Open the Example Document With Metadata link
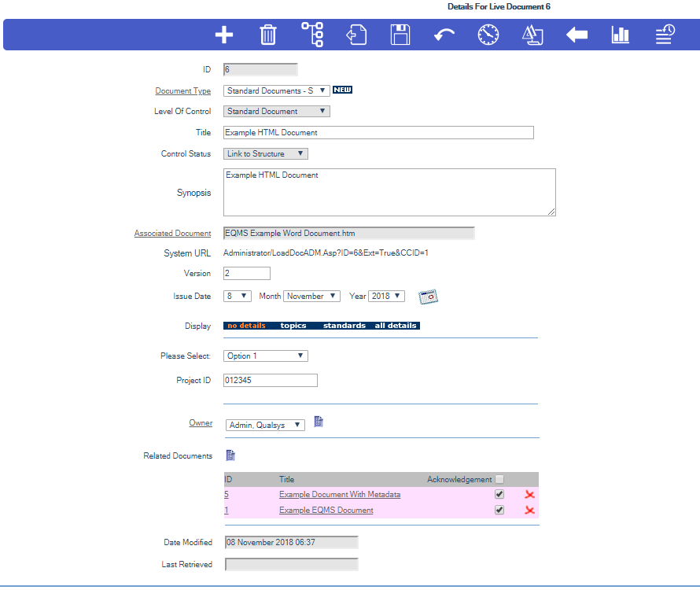700x590 pixels. point(340,495)
